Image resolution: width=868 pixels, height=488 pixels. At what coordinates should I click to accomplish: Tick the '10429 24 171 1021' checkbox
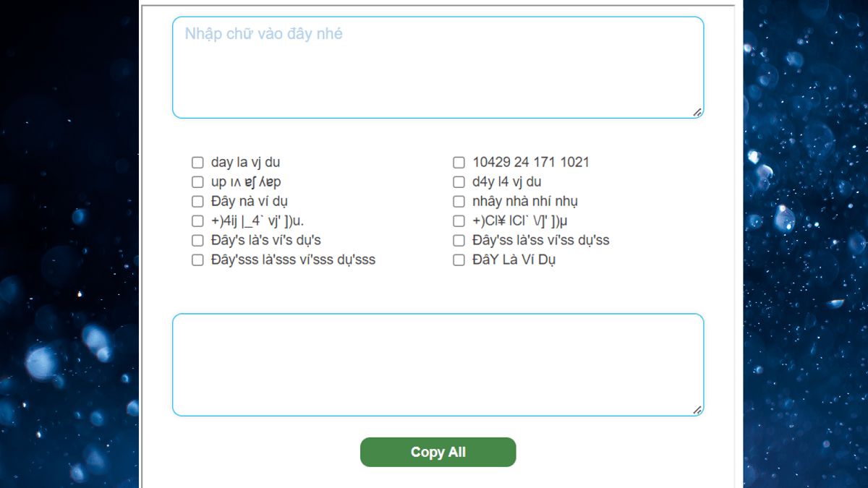pyautogui.click(x=459, y=163)
